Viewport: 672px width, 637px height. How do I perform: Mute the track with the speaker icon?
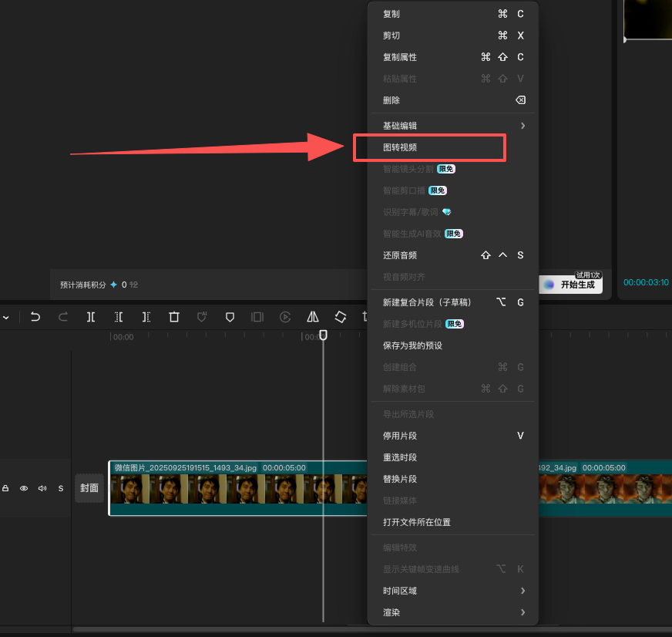[x=42, y=488]
